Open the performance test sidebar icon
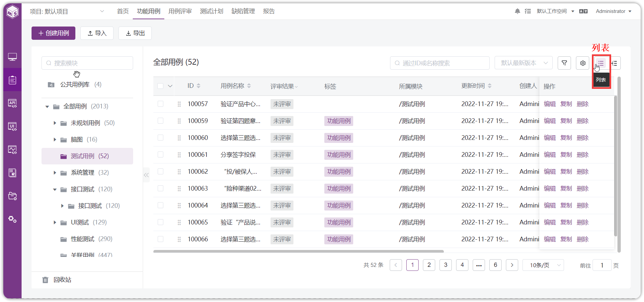This screenshot has width=644, height=302. click(13, 150)
